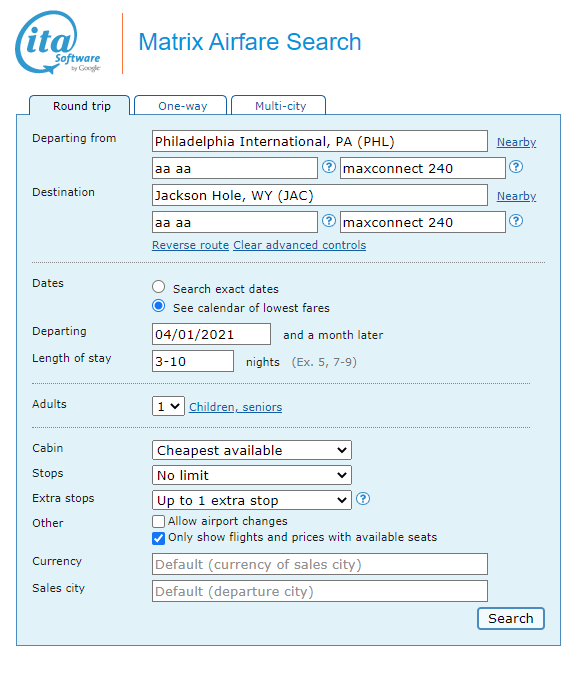Open help icon beside destination routing codes field
Image resolution: width=577 pixels, height=673 pixels.
tap(328, 221)
